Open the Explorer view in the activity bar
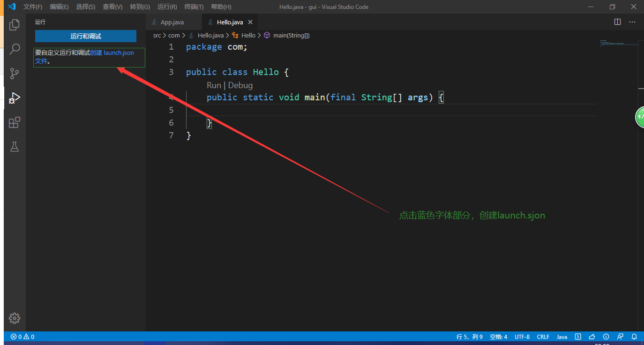This screenshot has width=644, height=345. pyautogui.click(x=14, y=24)
